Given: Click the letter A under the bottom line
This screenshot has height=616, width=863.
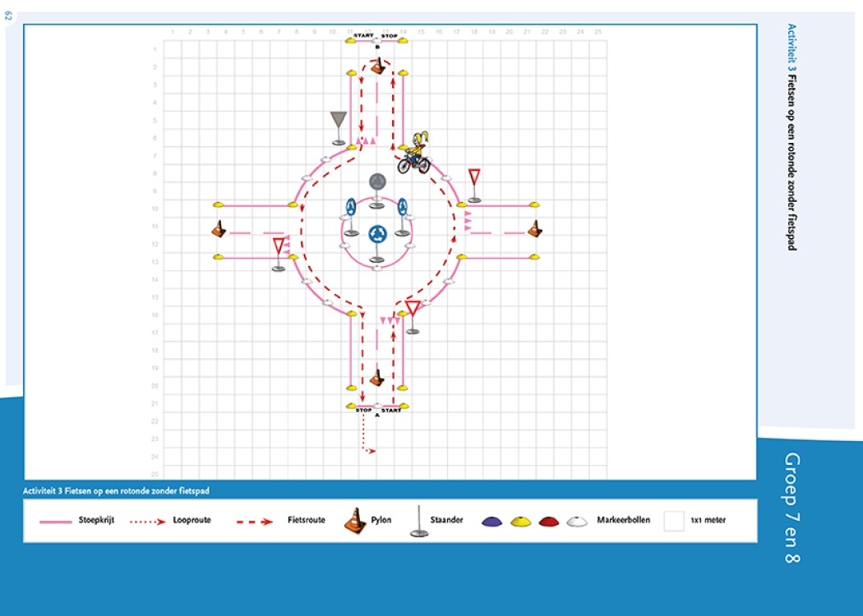Looking at the screenshot, I should pyautogui.click(x=377, y=416).
